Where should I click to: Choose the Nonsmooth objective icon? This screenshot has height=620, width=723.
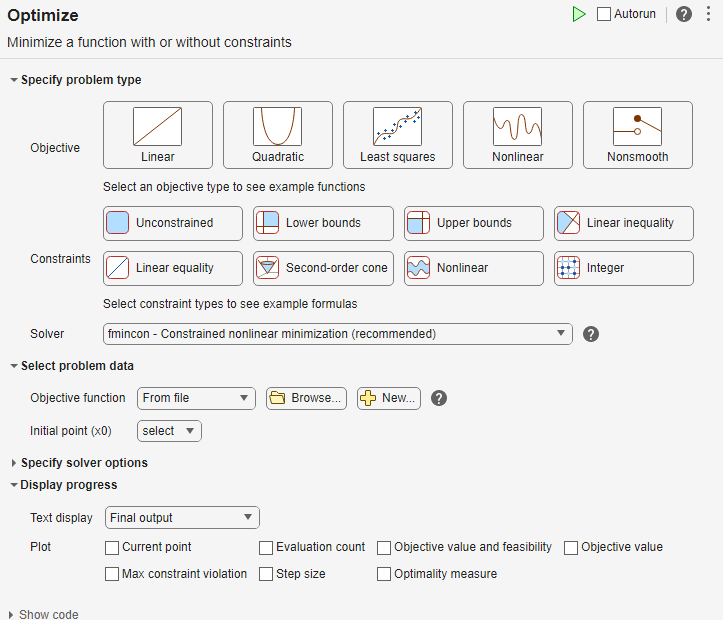tap(637, 134)
